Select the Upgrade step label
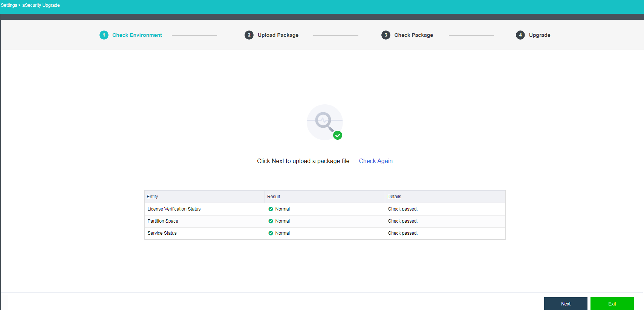644x310 pixels. 539,35
